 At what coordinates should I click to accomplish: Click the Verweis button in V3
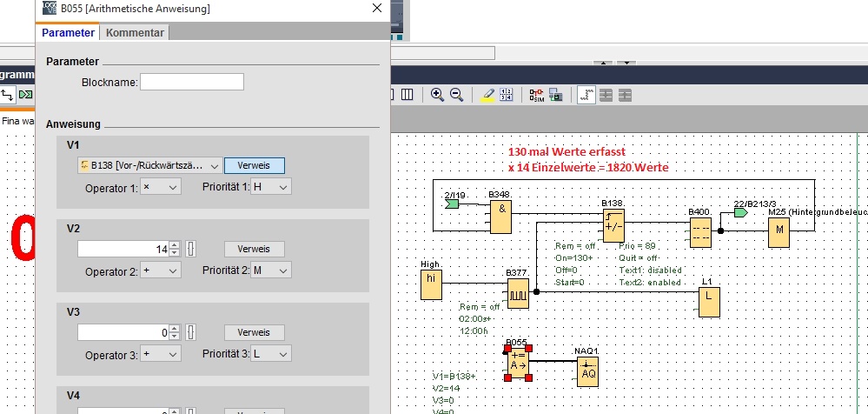[254, 332]
